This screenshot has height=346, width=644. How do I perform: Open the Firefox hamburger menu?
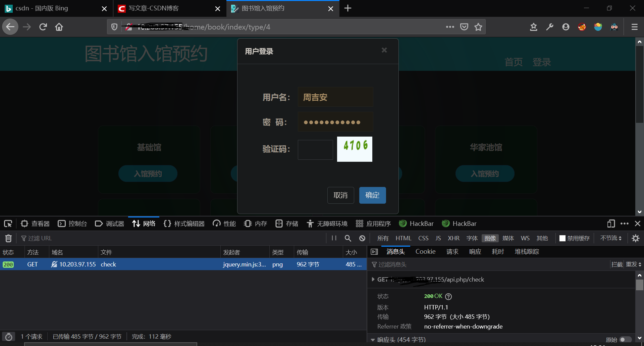[x=635, y=27]
